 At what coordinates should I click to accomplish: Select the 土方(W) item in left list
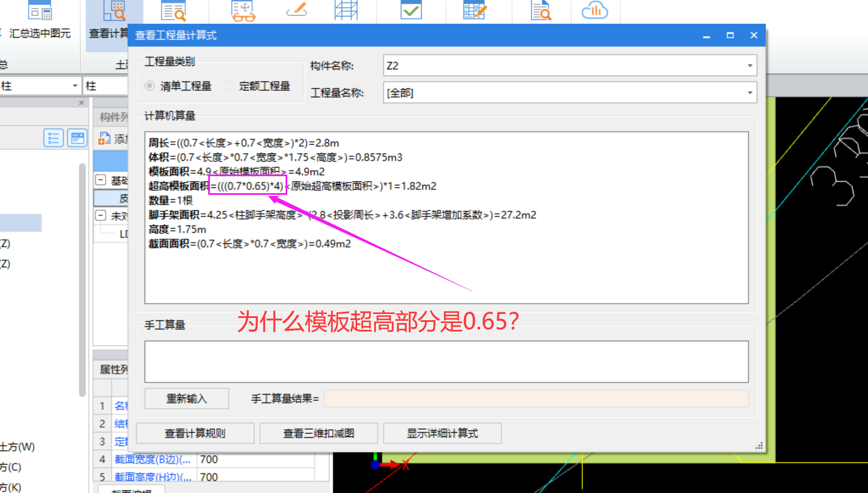point(17,447)
